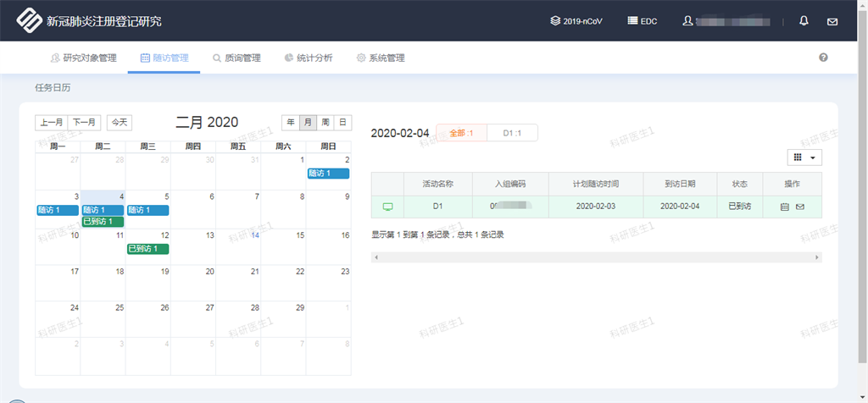Open the EDC module menu
This screenshot has height=403, width=868.
645,21
